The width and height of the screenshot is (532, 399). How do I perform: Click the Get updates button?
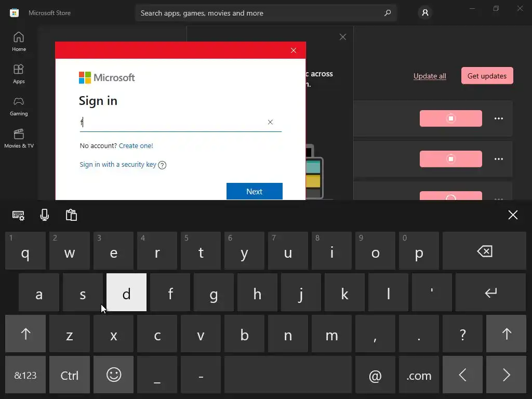[x=487, y=76]
